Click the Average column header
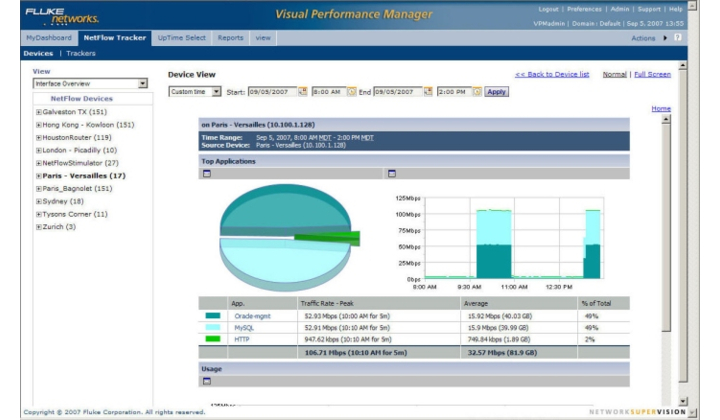This screenshot has height=420, width=720. pyautogui.click(x=519, y=303)
